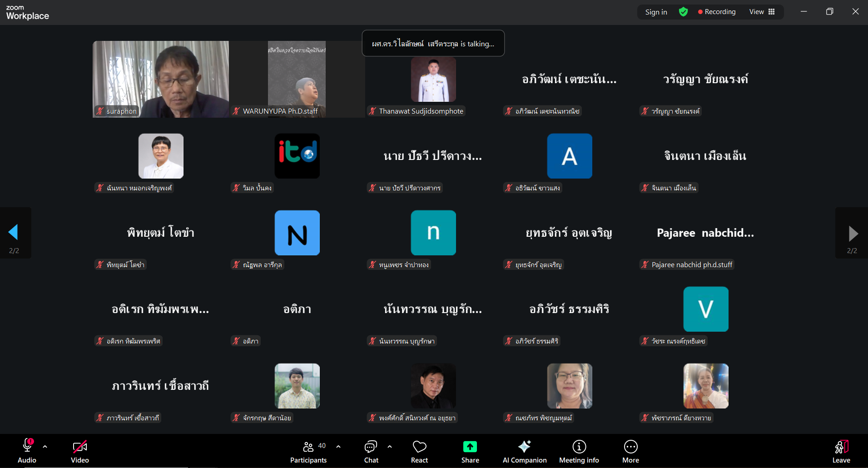Click Sign in
Image resolution: width=868 pixels, height=468 pixels.
tap(656, 12)
